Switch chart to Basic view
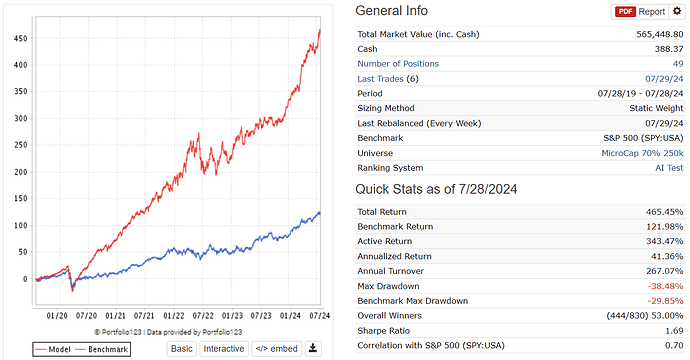The image size is (690, 360). (x=182, y=349)
